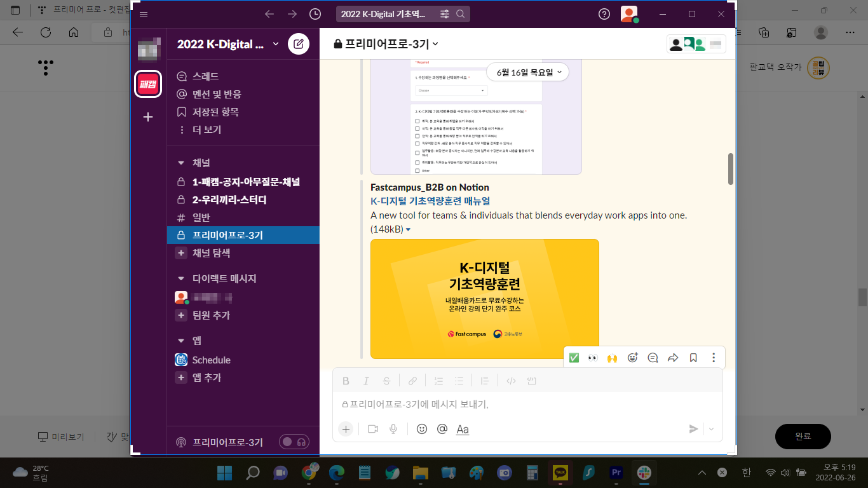This screenshot has height=488, width=868.
Task: Collapse the (148kB) image preview
Action: [408, 229]
